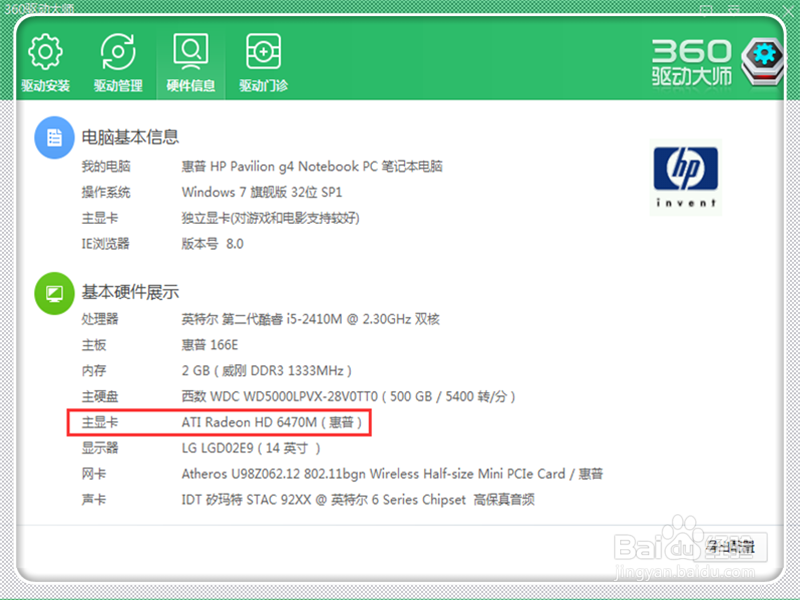Click the green monitor icon beside 基本硬件展示
This screenshot has width=800, height=600.
tap(54, 293)
